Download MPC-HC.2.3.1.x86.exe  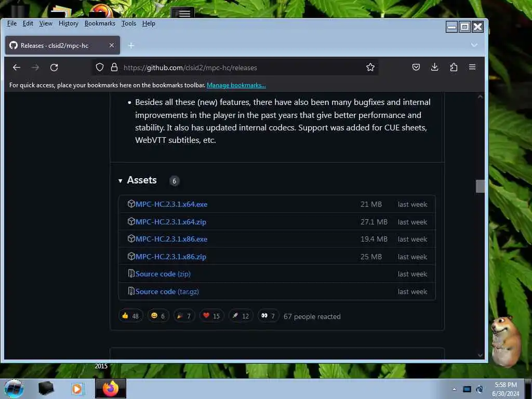click(171, 239)
